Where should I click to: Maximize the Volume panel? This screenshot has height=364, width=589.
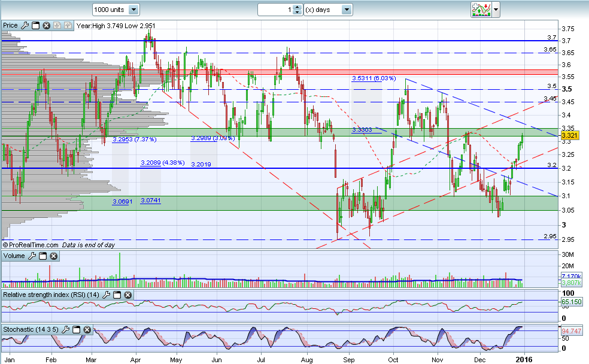[43, 256]
